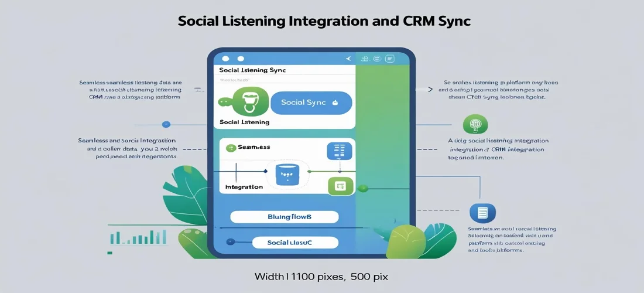Click the green headset Social Listening icon
The height and width of the screenshot is (293, 644).
pyautogui.click(x=250, y=103)
